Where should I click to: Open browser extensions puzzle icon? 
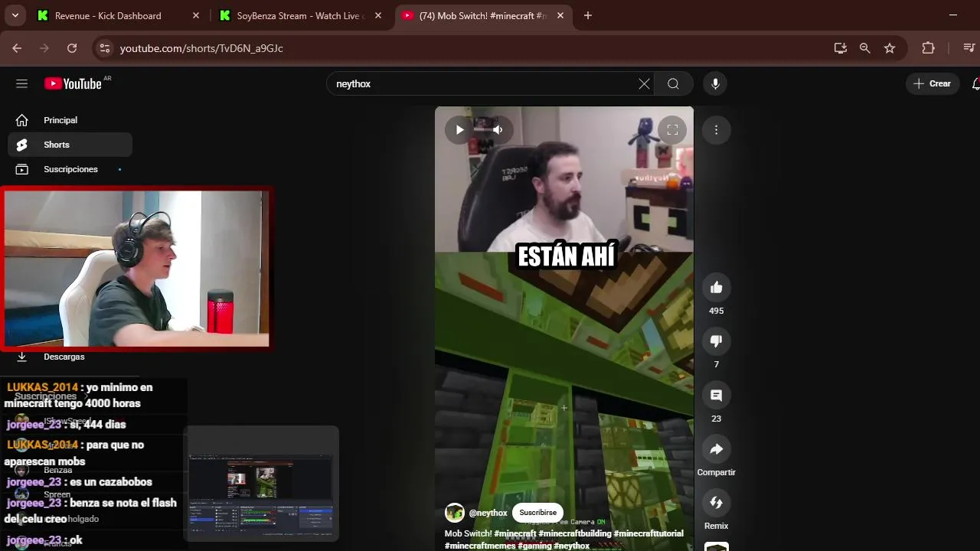tap(928, 48)
